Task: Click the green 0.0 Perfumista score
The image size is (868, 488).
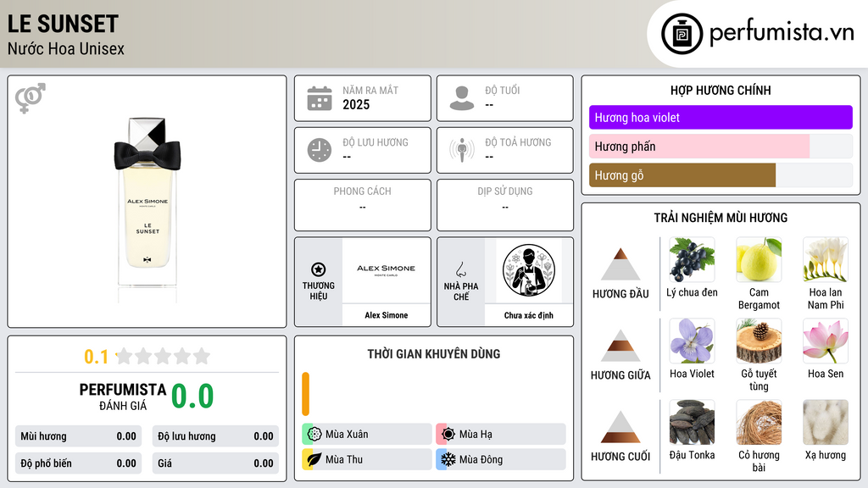Action: (192, 396)
